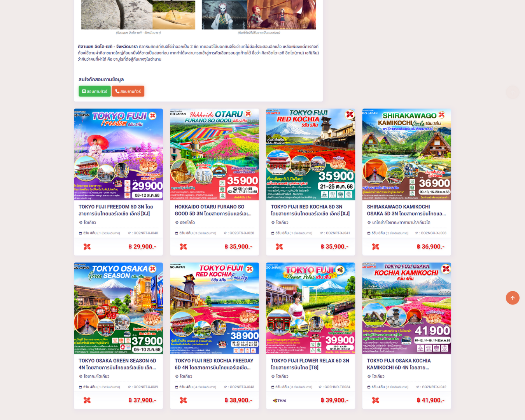Open SHIRAKAWAGO KAMIKOCHI OSAKA 5D 3N title
Image resolution: width=525 pixels, height=420 pixels.
tap(406, 210)
